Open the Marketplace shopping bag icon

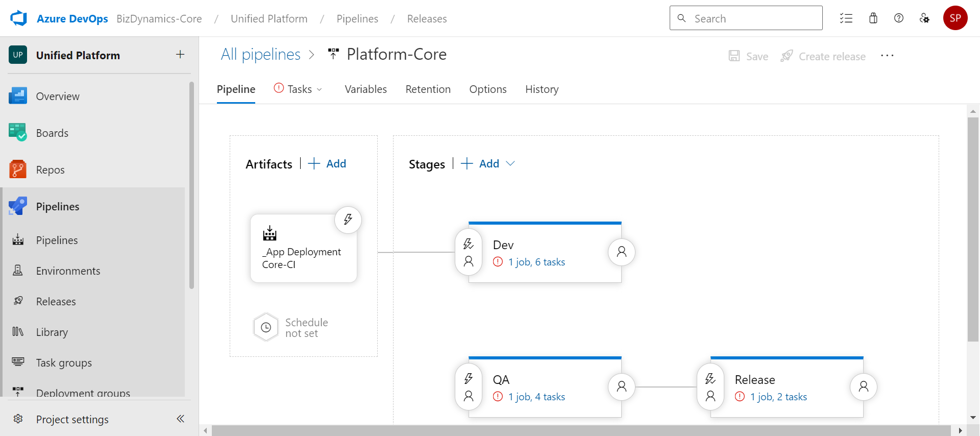(873, 18)
